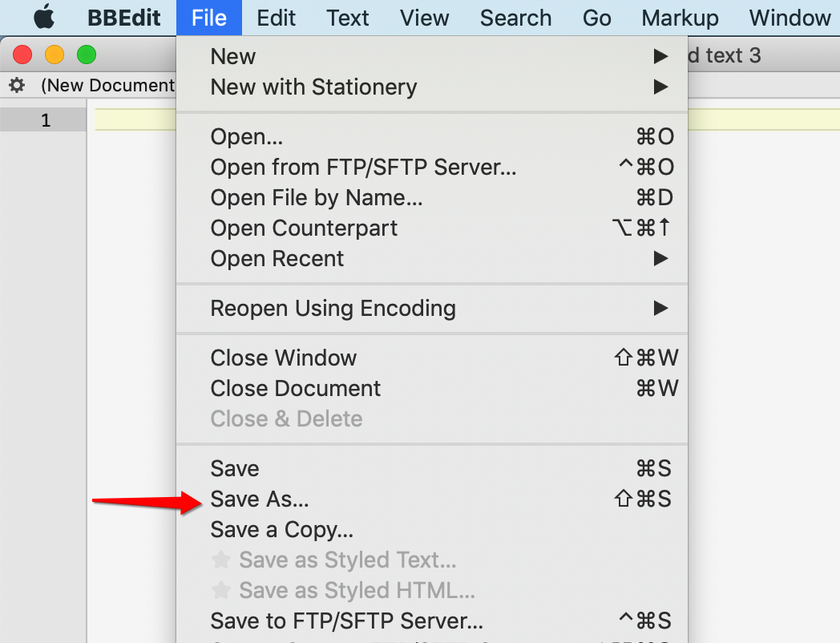Choose Open from FTP/SFTP Server

tap(363, 168)
